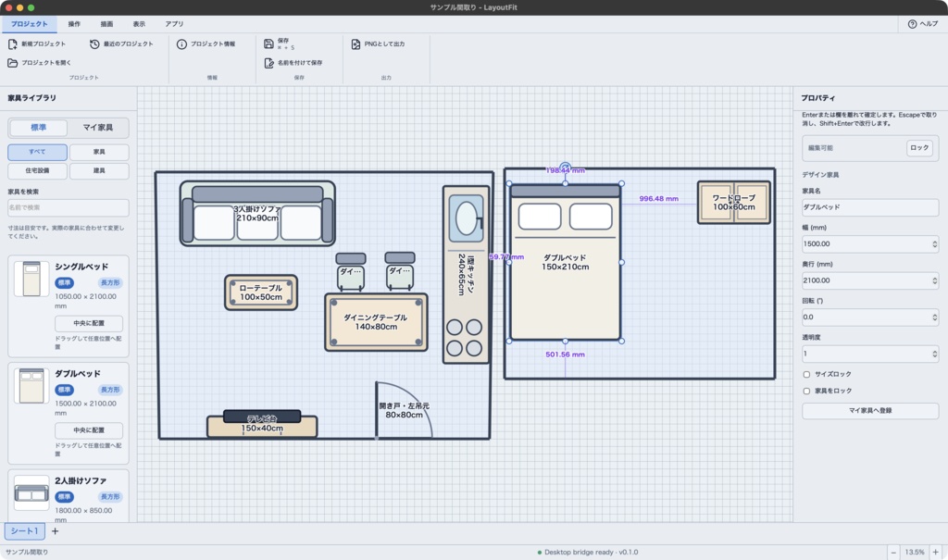Click the 新規プロジェクト icon
The image size is (948, 560).
12,44
